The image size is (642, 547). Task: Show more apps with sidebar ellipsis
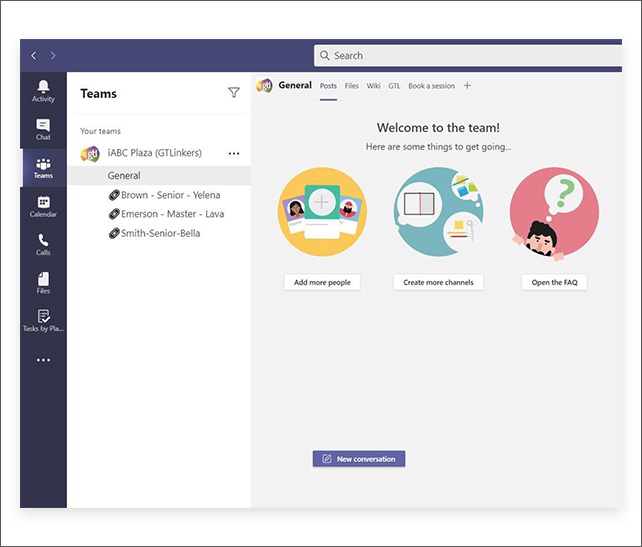point(43,360)
